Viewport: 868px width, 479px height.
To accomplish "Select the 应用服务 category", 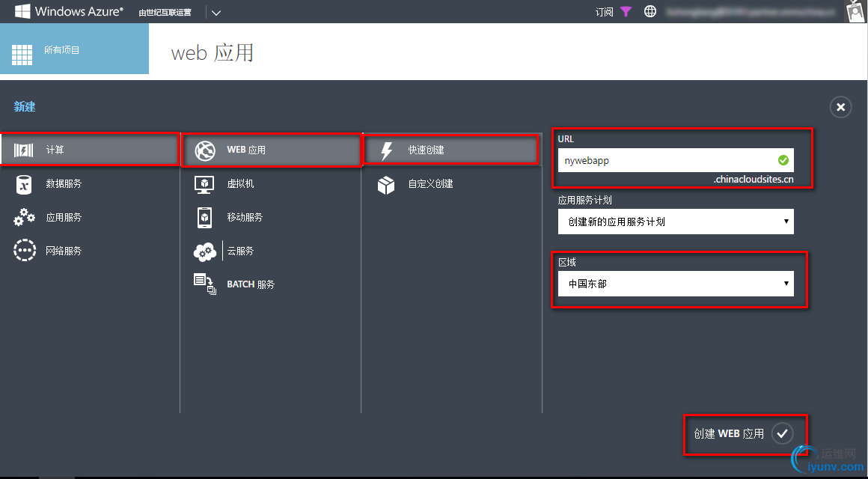I will point(90,217).
